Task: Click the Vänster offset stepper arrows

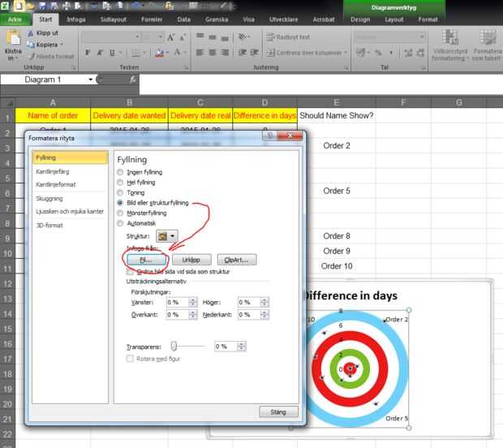Action: (x=192, y=302)
